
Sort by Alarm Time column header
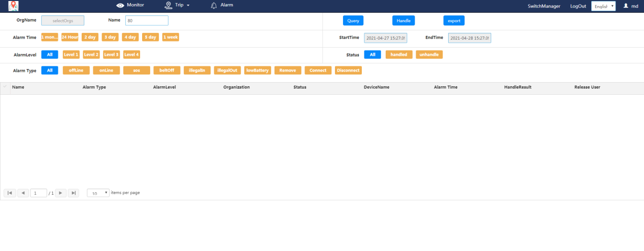[446, 87]
